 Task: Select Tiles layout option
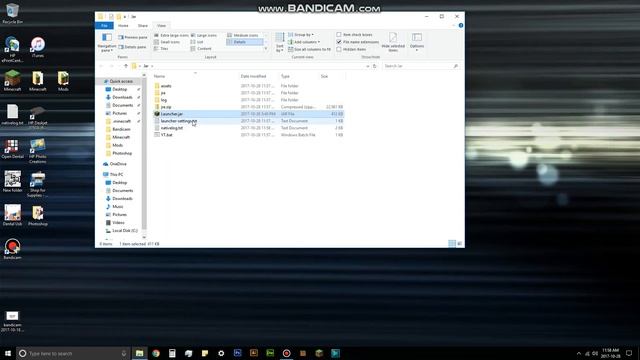click(161, 49)
